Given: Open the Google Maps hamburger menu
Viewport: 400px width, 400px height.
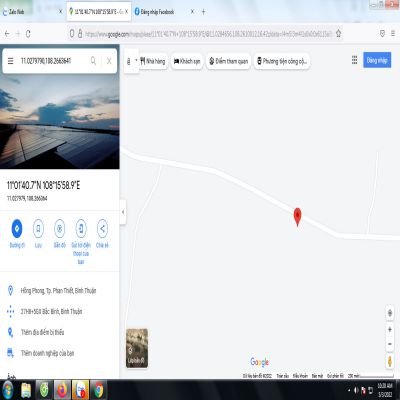Looking at the screenshot, I should 11,61.
